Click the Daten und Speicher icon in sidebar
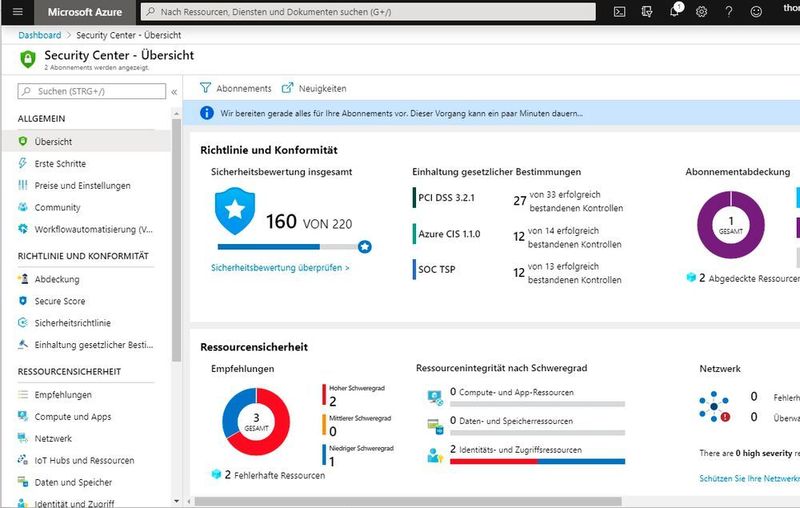Viewport: 800px width, 508px height. (22, 482)
